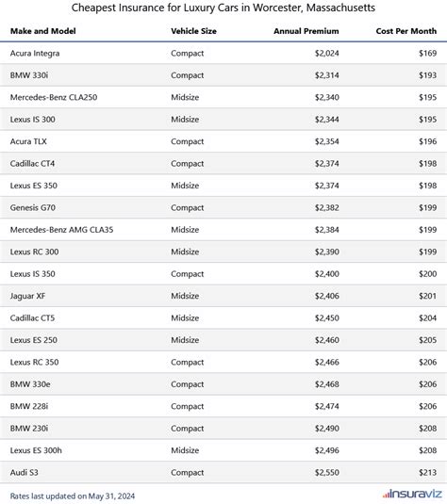Click the Genesis G70 model name
Viewport: 447px width, 504px height.
click(32, 207)
